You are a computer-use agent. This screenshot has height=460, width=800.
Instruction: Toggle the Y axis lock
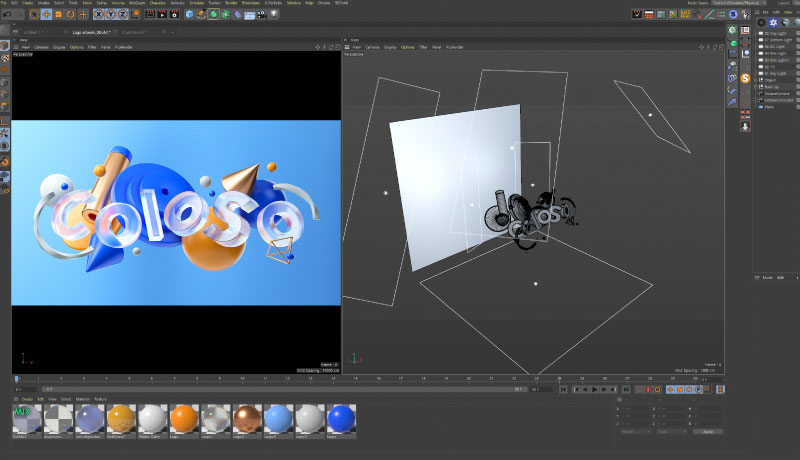(111, 14)
